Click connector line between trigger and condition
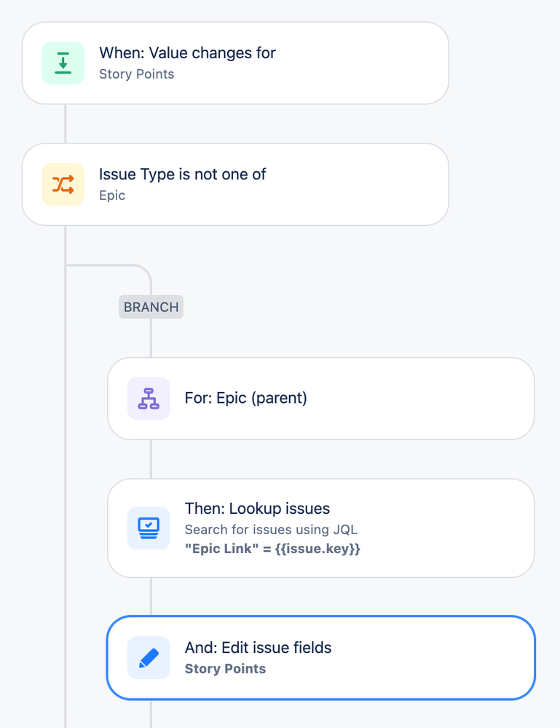 (66, 123)
